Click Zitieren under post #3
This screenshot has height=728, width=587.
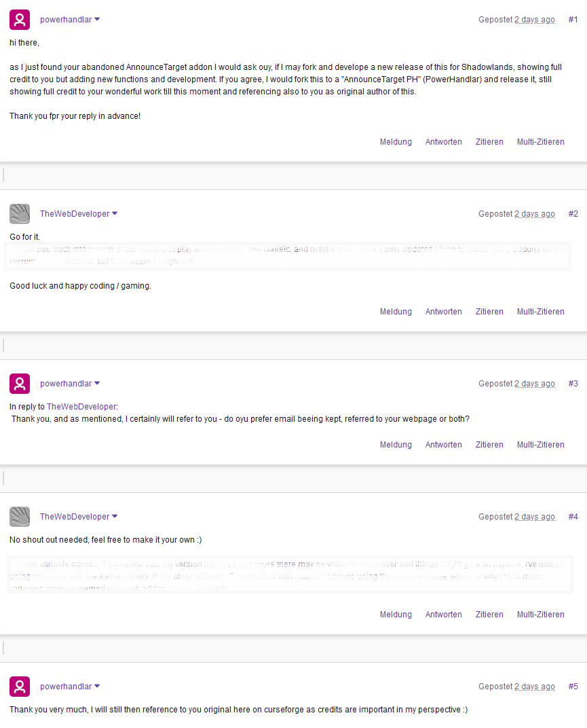click(489, 445)
